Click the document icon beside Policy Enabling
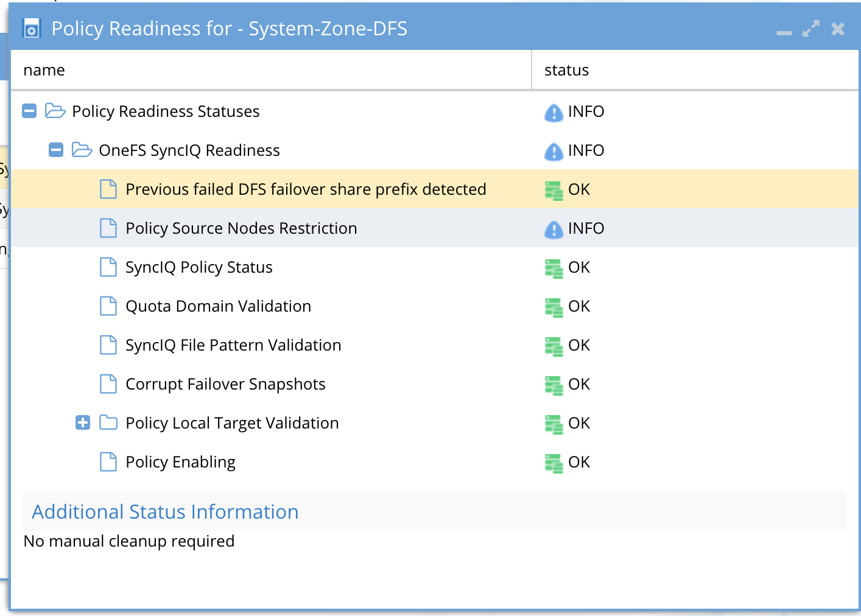This screenshot has height=616, width=861. pyautogui.click(x=108, y=461)
